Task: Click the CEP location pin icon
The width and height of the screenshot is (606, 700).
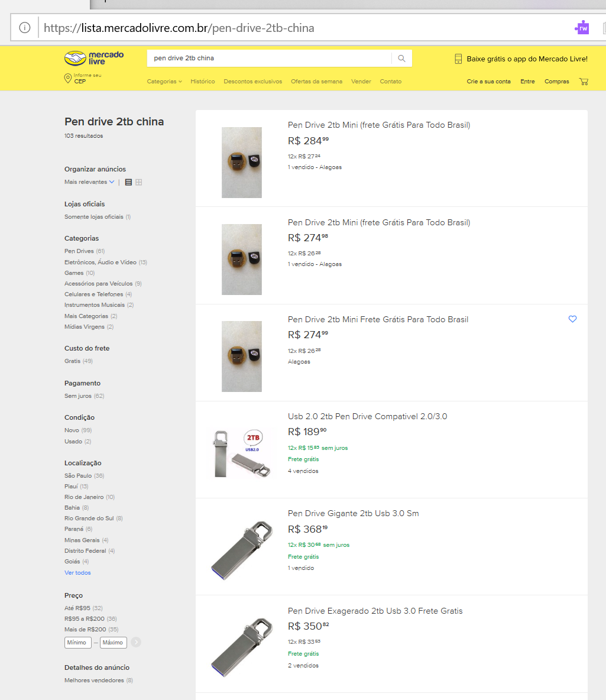Action: 68,79
